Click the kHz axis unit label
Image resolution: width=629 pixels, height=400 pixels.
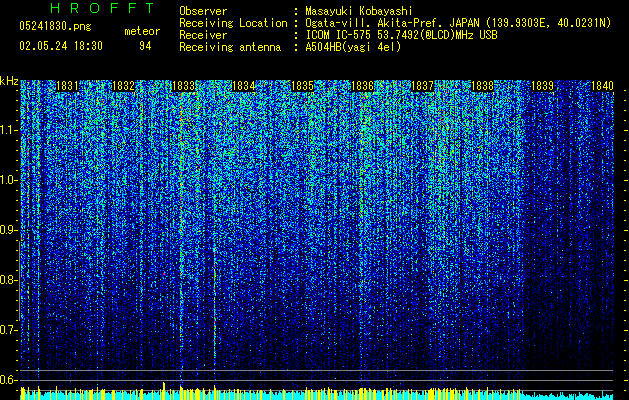point(9,81)
